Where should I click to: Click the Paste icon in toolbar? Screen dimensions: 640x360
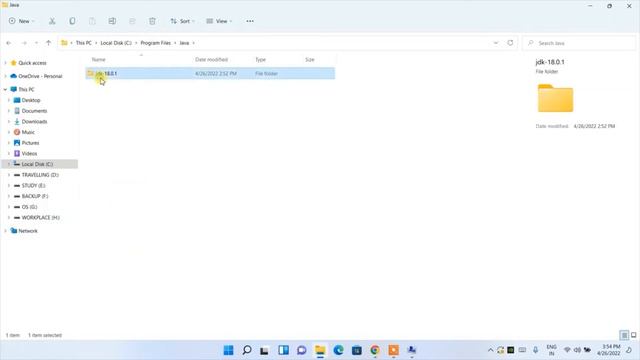(92, 21)
